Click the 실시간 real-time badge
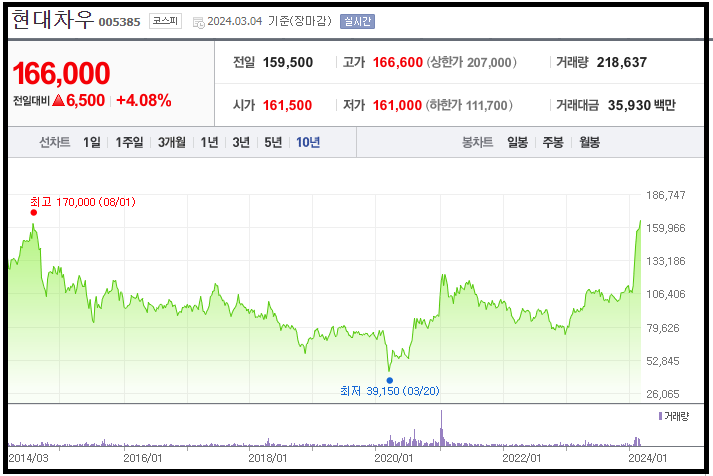This screenshot has height=476, width=713. 357,21
